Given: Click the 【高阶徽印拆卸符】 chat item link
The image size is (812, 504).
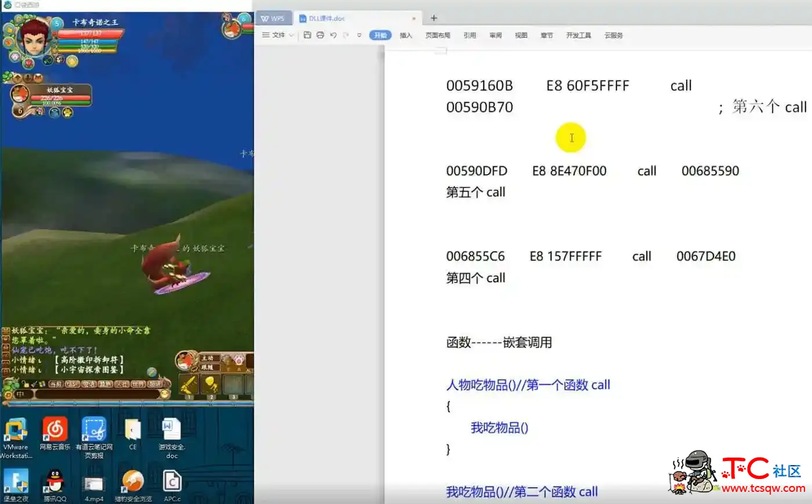Looking at the screenshot, I should click(x=89, y=360).
